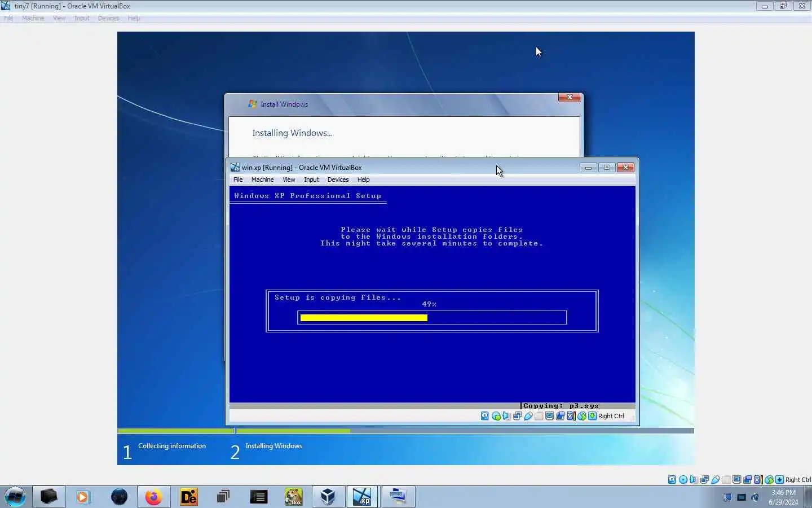
Task: Click USB indicator in win xp status bar
Action: coord(528,416)
